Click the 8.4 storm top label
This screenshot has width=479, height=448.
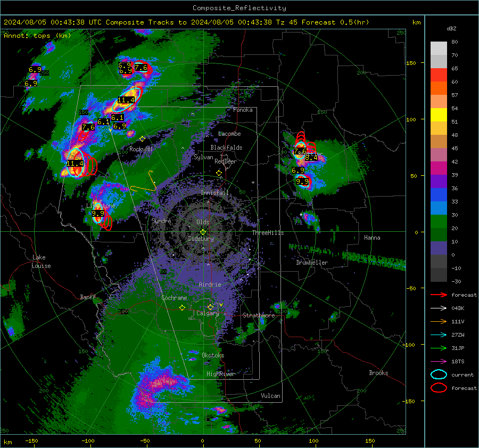(311, 158)
